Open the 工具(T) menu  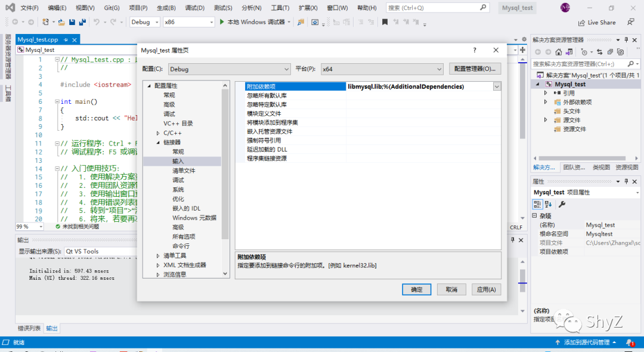[280, 8]
